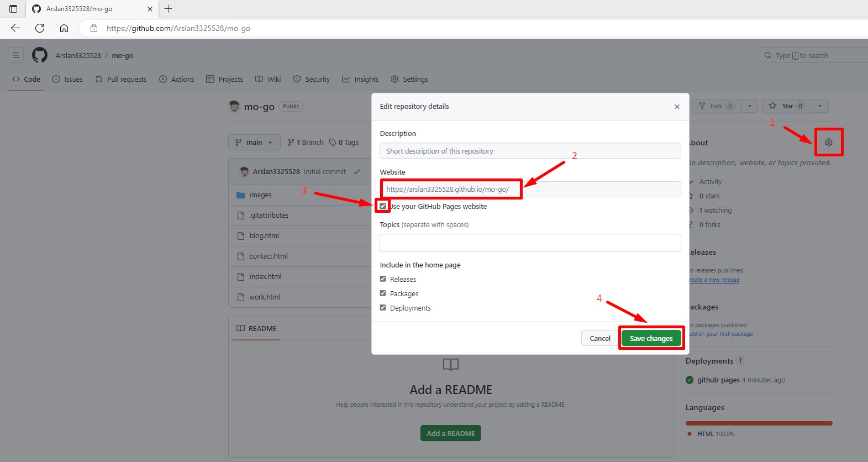Open the Pull requests tab
This screenshot has width=868, height=462.
click(x=120, y=80)
